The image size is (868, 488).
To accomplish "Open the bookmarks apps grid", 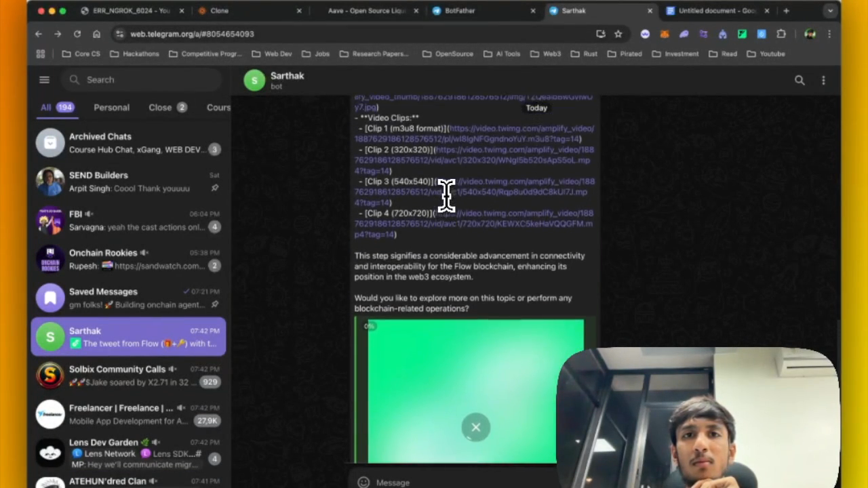I will coord(40,54).
